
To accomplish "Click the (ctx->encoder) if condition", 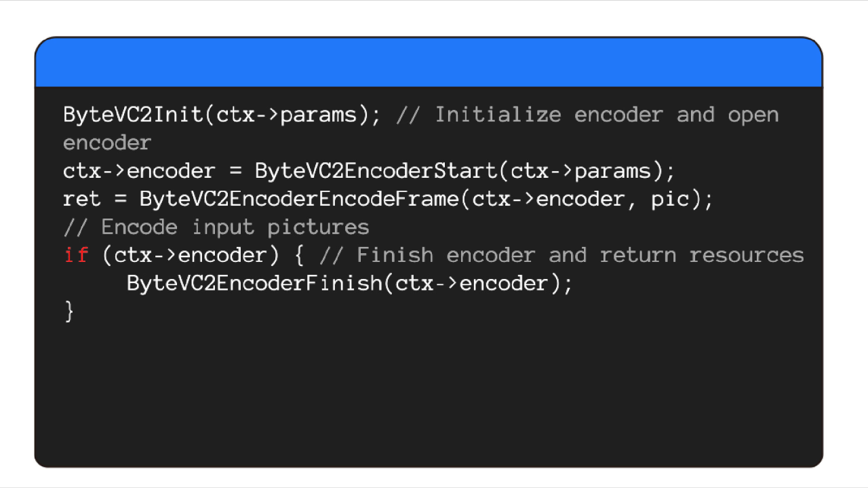I will point(191,255).
